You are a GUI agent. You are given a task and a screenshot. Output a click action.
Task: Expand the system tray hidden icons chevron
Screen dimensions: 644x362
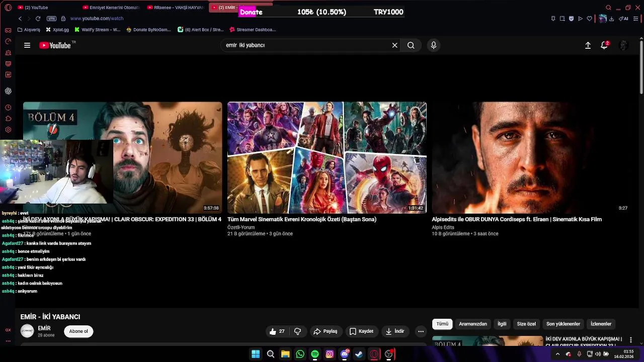point(557,354)
